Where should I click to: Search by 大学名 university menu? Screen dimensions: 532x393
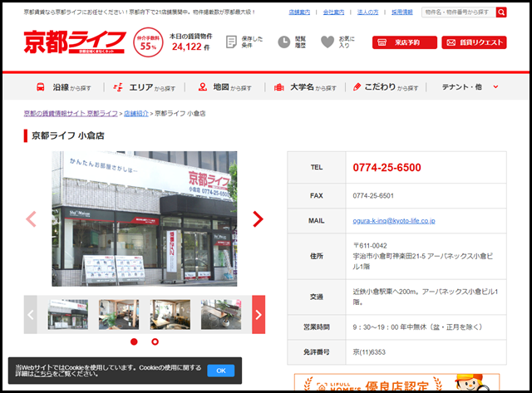305,87
